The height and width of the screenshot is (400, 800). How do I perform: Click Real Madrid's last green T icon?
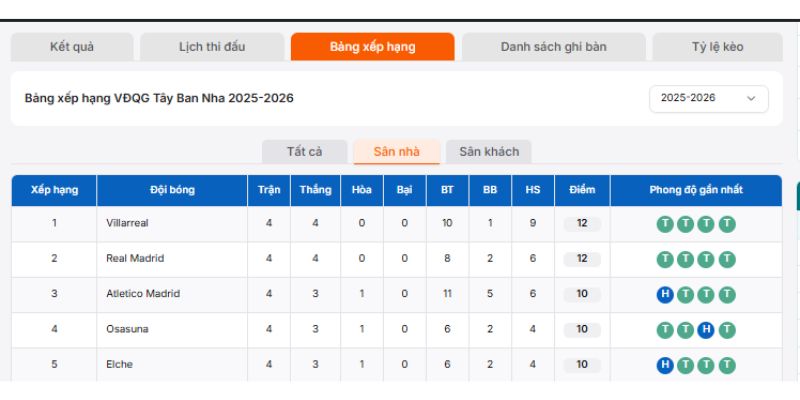click(x=727, y=258)
